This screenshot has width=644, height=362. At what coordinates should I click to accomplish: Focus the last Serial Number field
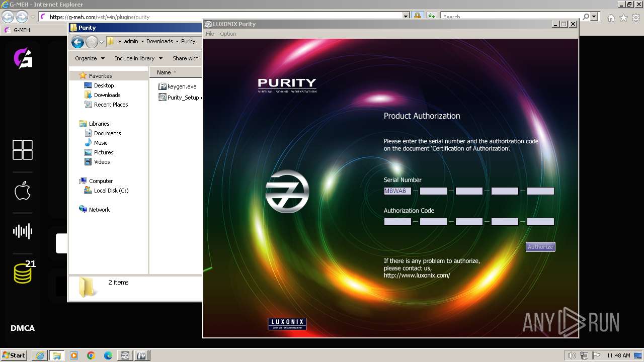540,191
